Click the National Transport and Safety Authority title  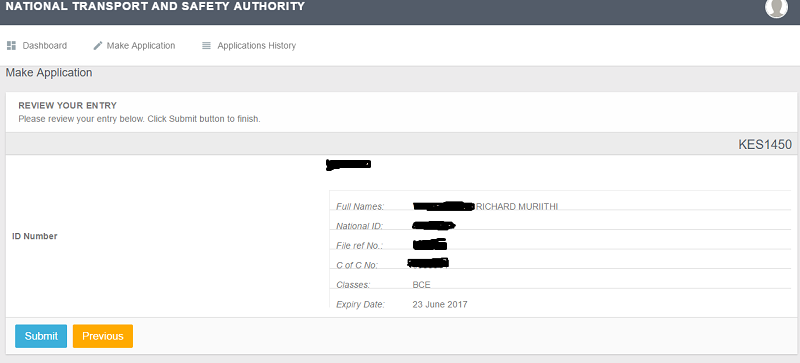155,6
